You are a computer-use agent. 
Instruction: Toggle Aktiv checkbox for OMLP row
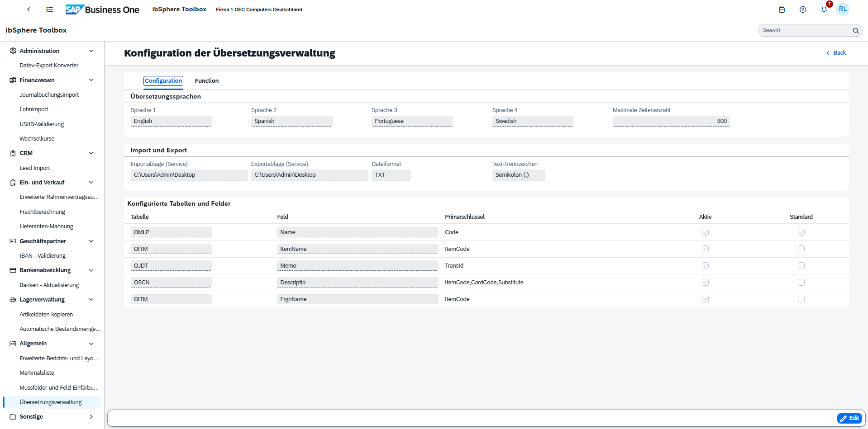[x=705, y=232]
